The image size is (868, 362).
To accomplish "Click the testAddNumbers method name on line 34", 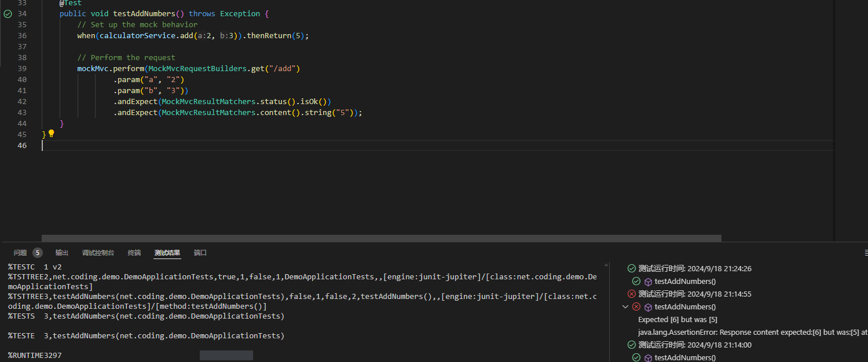I will [x=144, y=13].
